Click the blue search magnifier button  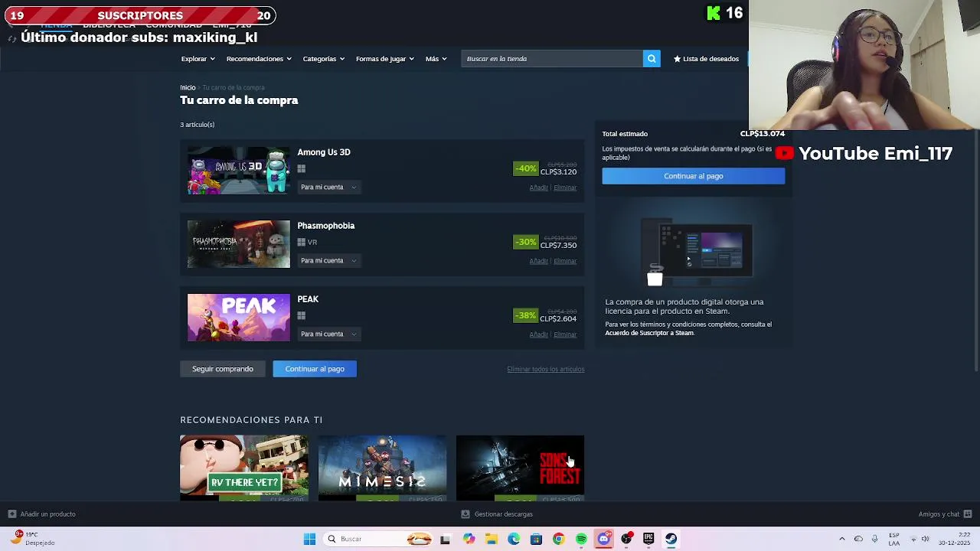(x=652, y=59)
